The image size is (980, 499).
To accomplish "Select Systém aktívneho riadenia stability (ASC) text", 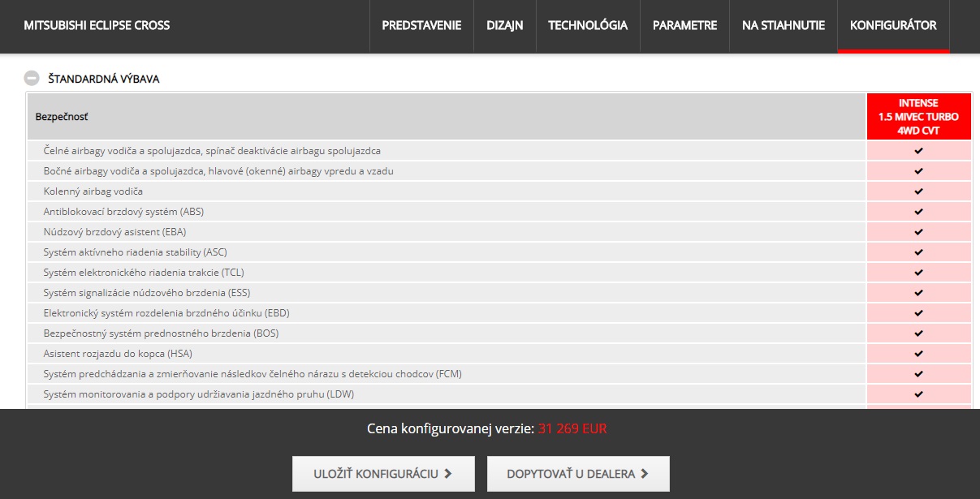I will (136, 252).
